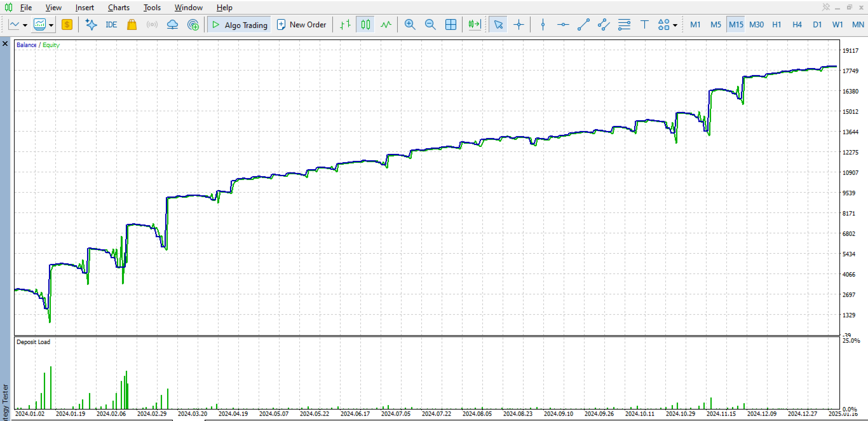This screenshot has height=421, width=868.
Task: Expand the shapes objects dropdown
Action: click(x=675, y=25)
